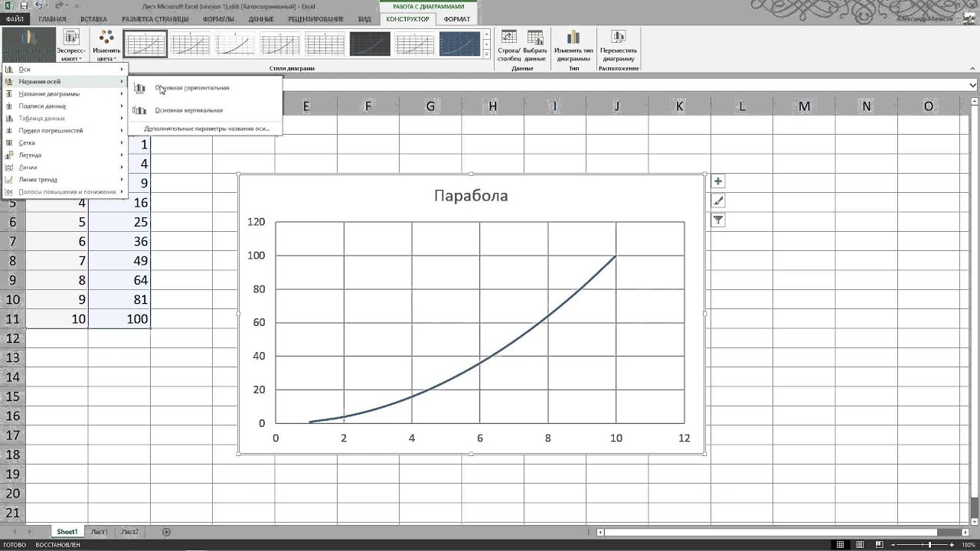Click the chart elements plus button

pos(718,181)
